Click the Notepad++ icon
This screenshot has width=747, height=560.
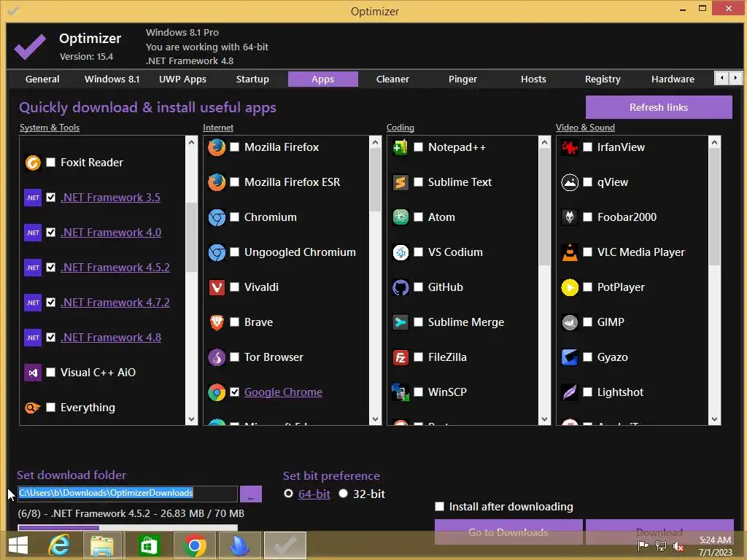400,147
